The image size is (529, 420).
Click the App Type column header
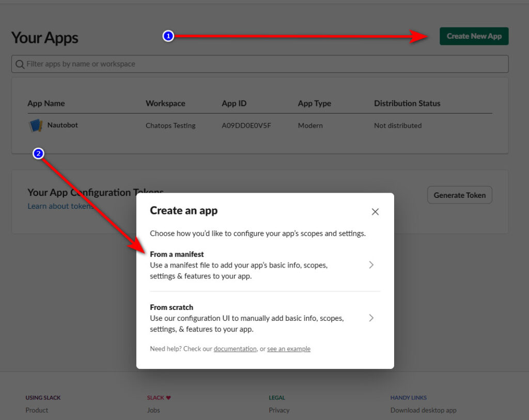point(315,103)
